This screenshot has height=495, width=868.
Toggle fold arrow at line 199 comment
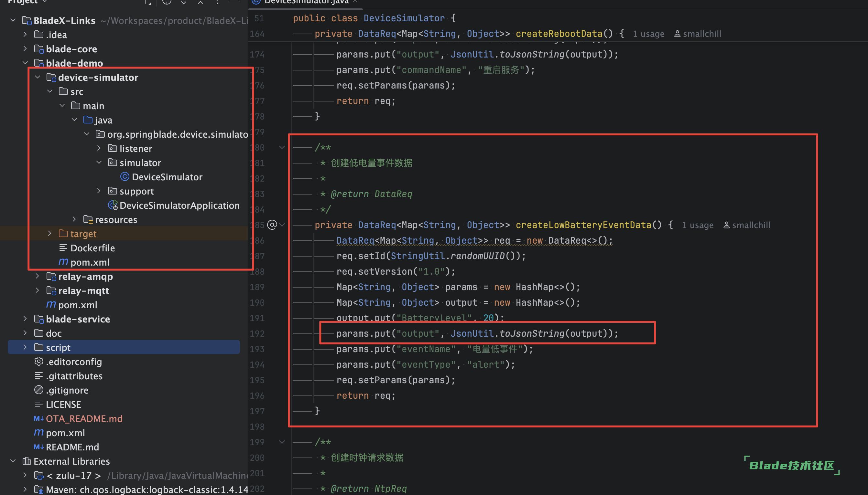coord(282,442)
